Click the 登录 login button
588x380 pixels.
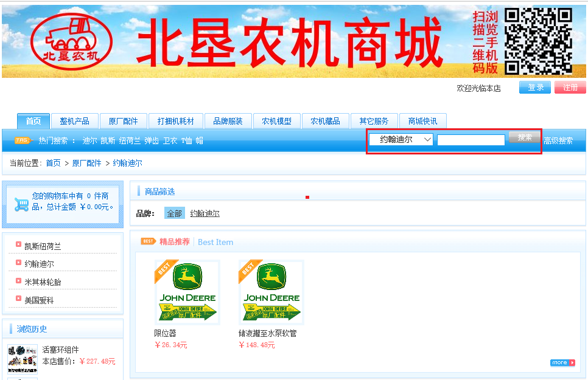[534, 87]
